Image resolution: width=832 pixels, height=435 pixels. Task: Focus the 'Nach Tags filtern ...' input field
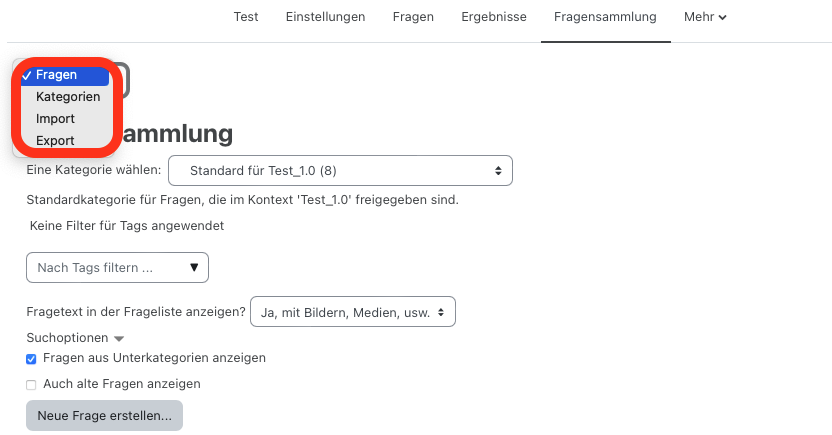(105, 268)
